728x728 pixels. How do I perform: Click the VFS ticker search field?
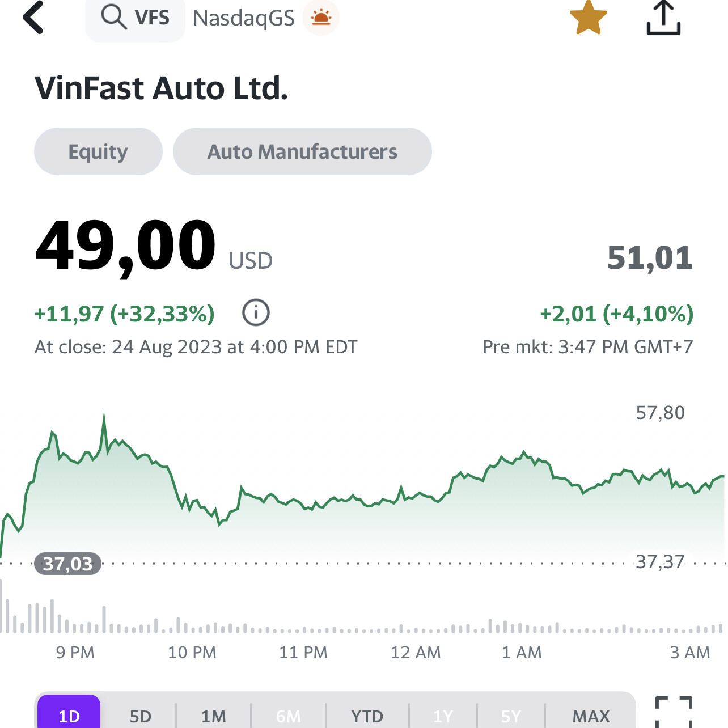coord(151,18)
